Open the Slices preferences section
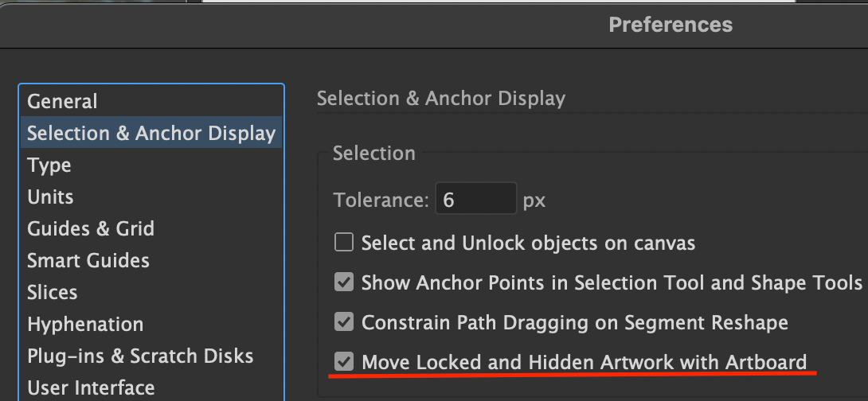This screenshot has height=401, width=868. pyautogui.click(x=53, y=293)
